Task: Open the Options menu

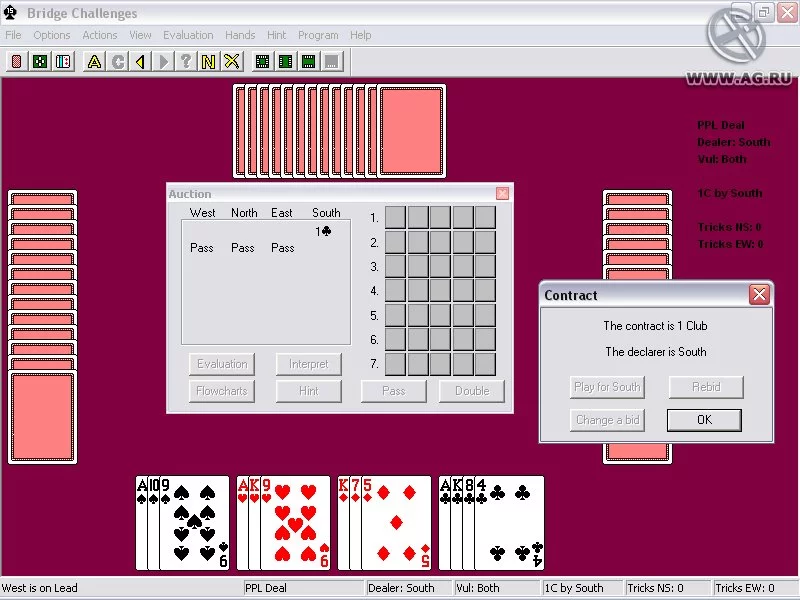Action: (x=52, y=35)
